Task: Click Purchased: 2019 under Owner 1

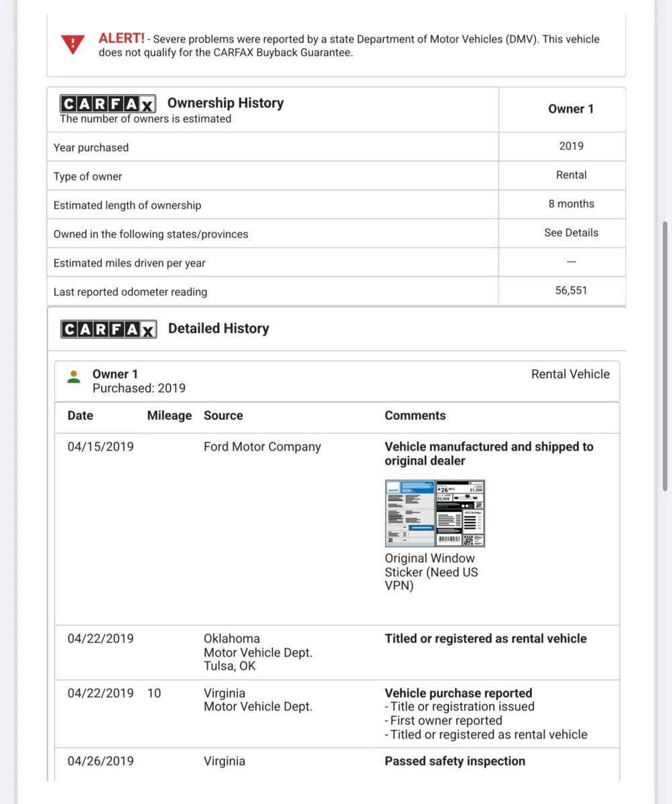Action: pos(139,388)
